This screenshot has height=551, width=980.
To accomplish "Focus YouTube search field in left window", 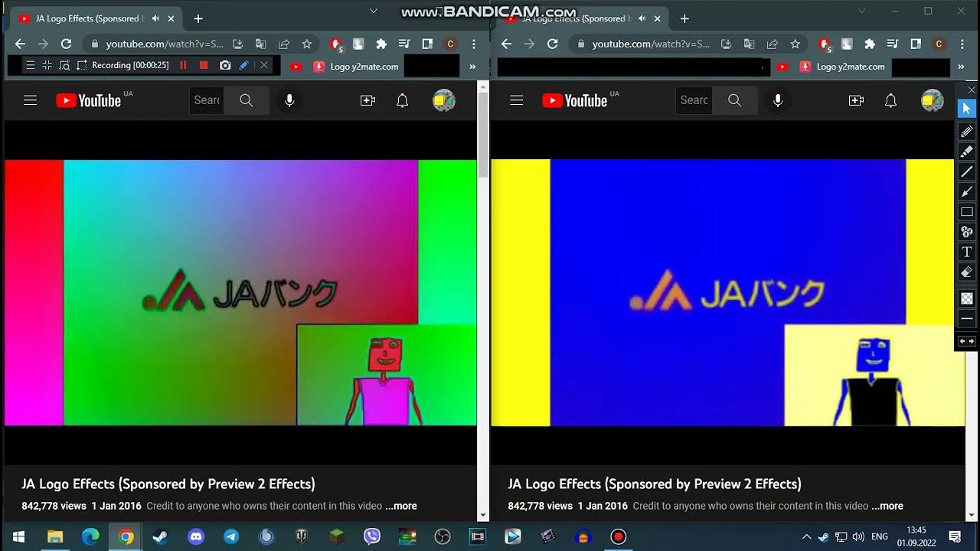I will tap(207, 100).
